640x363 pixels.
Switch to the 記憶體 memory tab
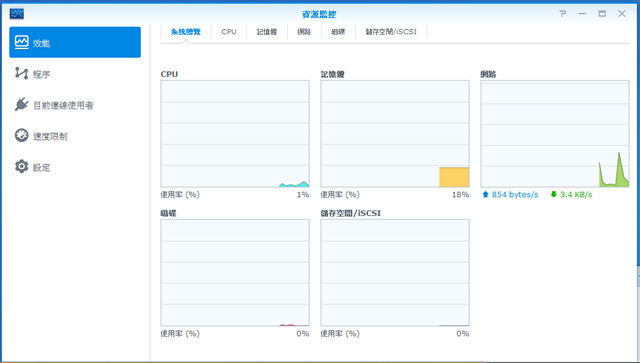point(267,31)
